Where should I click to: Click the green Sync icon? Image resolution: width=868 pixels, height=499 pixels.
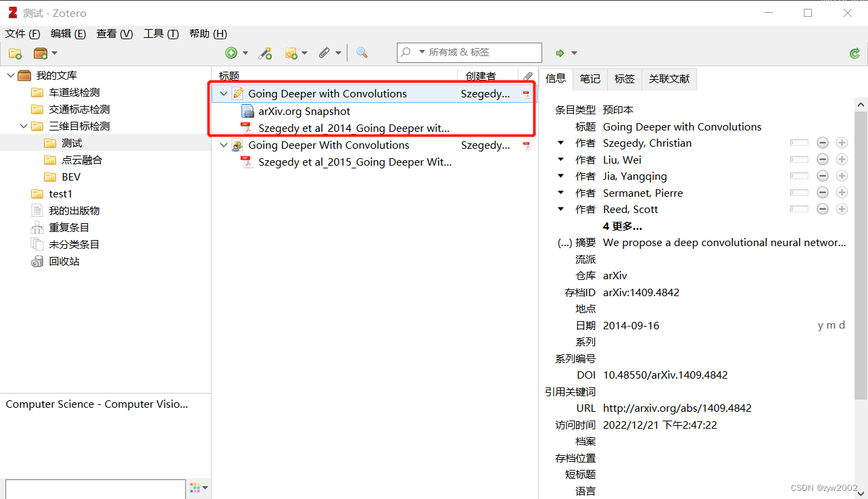(x=854, y=53)
